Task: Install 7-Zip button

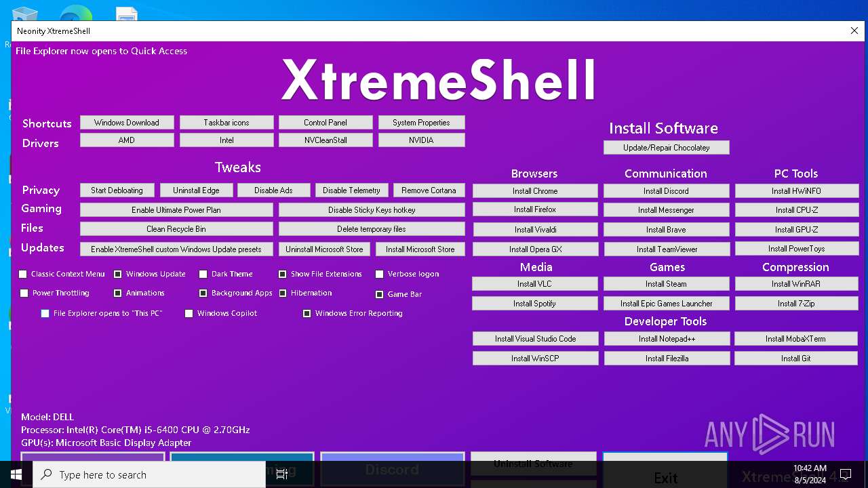Action: (x=797, y=304)
